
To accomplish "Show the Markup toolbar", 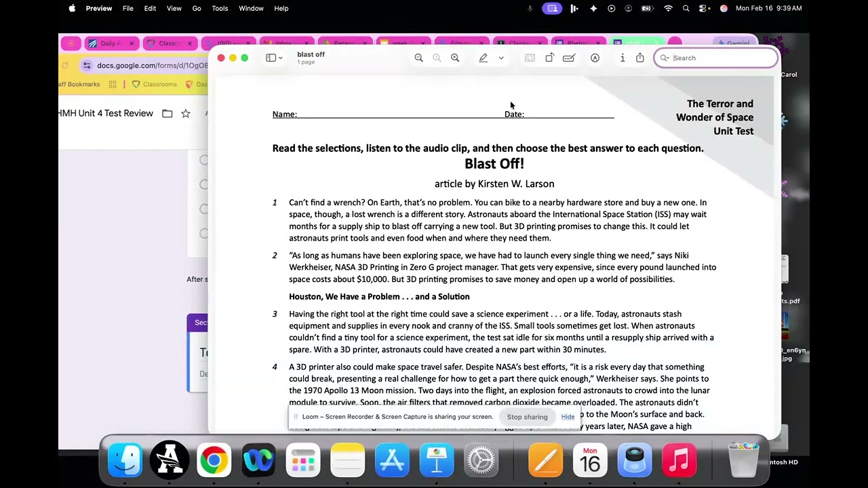I will tap(595, 58).
